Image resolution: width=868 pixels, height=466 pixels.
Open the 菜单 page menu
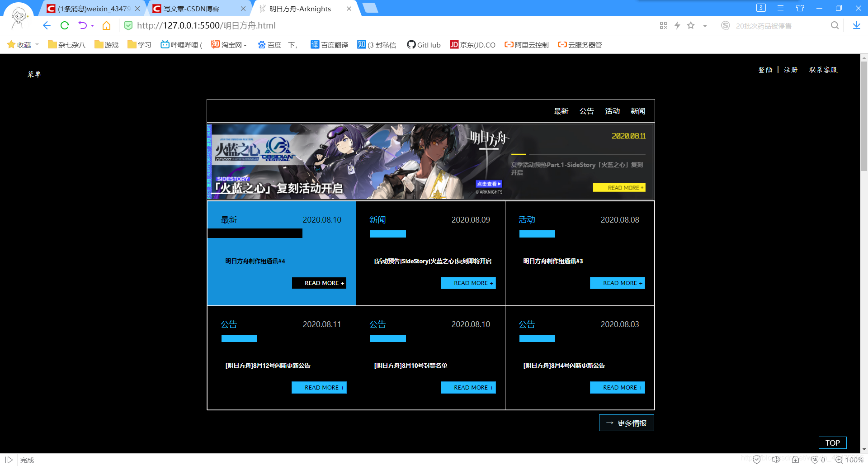(34, 74)
